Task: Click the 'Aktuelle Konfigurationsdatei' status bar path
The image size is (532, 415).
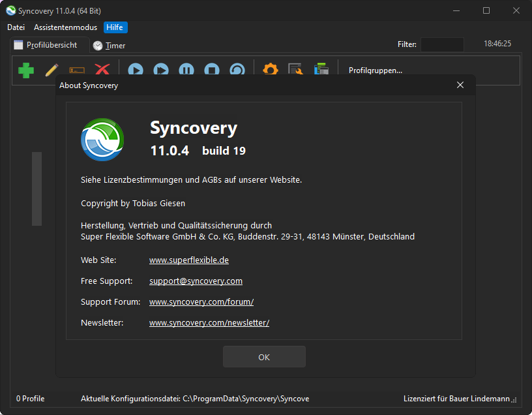Action: [195, 399]
